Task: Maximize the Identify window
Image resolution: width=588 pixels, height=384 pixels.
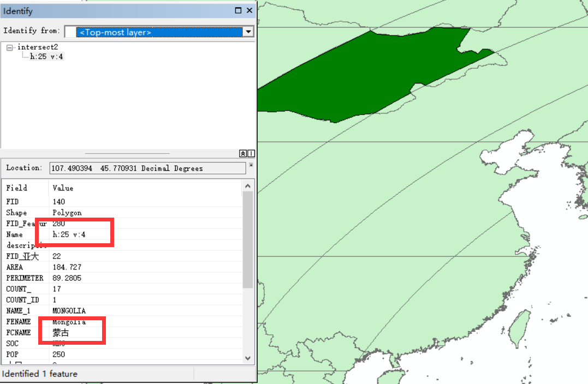Action: pyautogui.click(x=237, y=10)
